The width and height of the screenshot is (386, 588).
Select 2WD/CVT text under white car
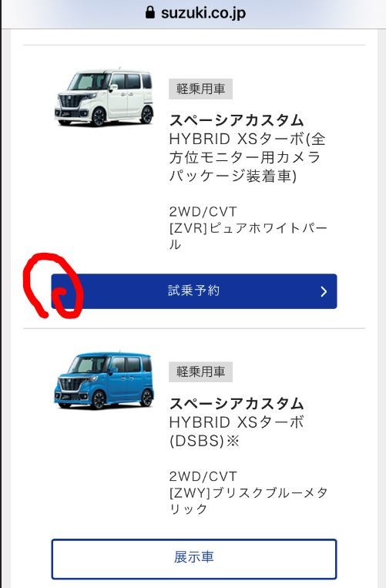[203, 211]
